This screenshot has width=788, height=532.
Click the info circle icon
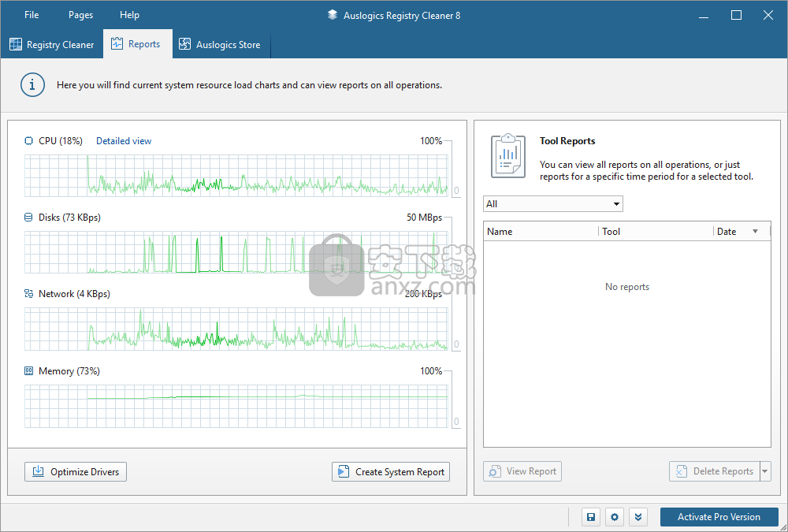[32, 85]
